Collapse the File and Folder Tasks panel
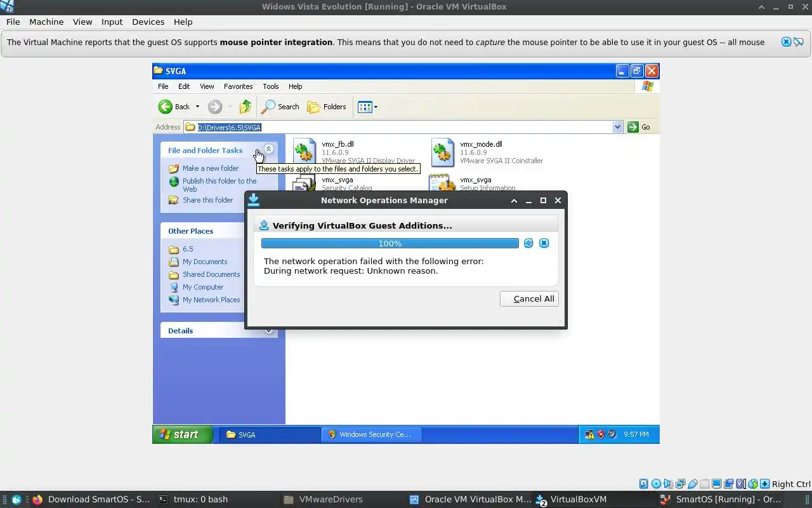The height and width of the screenshot is (508, 812). click(268, 149)
